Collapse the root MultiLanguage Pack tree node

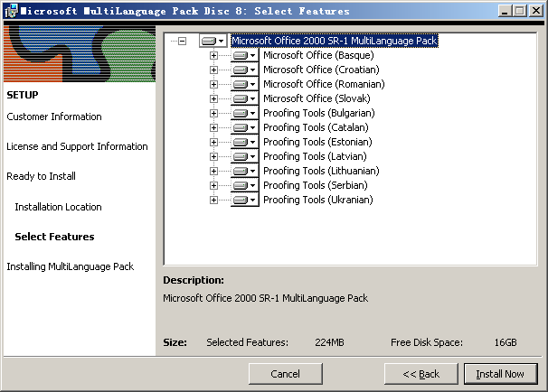click(x=183, y=42)
